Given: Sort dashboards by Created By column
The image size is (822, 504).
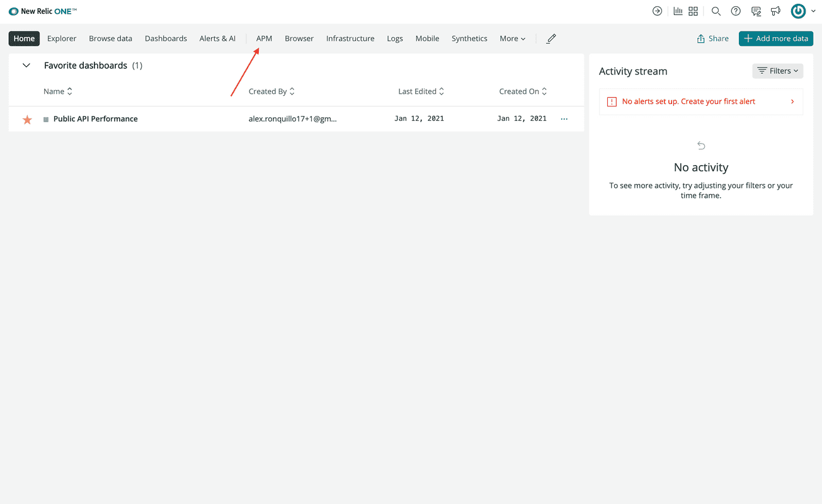Looking at the screenshot, I should (272, 91).
